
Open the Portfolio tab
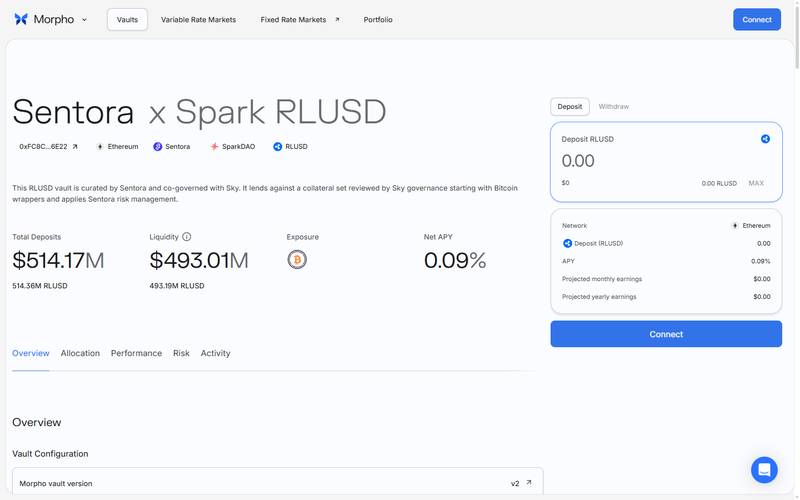[378, 19]
